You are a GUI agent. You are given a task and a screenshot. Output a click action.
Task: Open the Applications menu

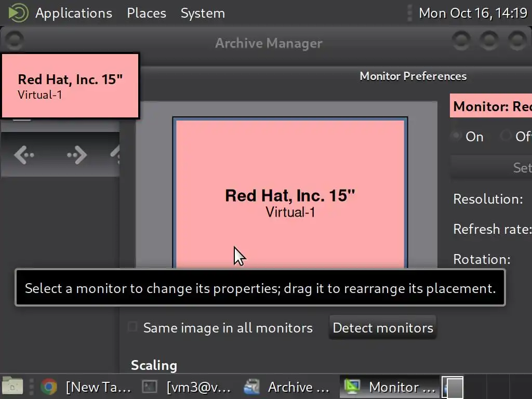(74, 13)
